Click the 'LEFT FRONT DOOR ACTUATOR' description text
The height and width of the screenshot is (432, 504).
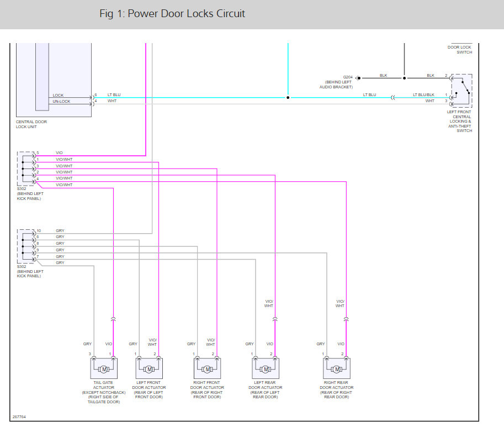click(x=149, y=390)
